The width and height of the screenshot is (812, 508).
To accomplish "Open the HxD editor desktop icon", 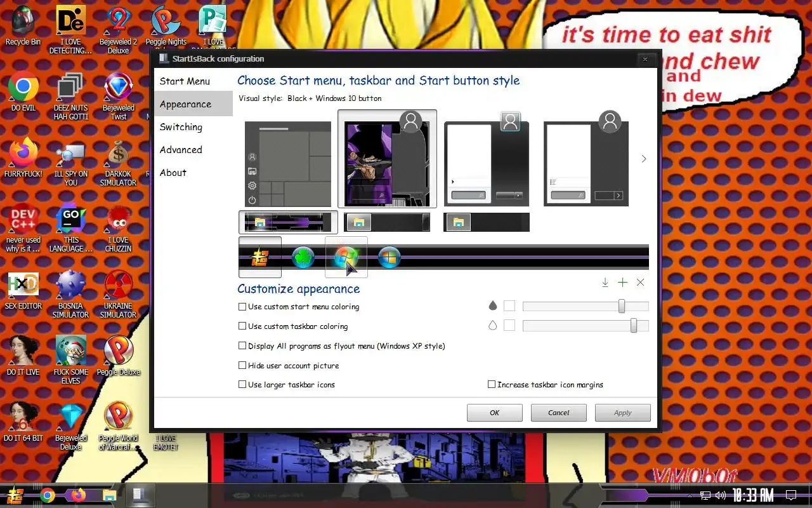I will click(x=23, y=291).
